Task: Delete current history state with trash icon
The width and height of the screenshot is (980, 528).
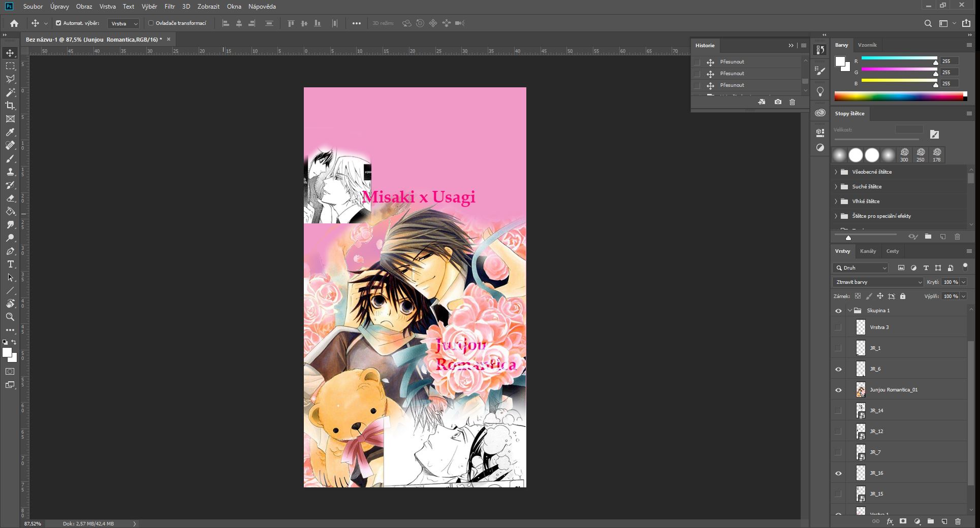Action: 792,102
